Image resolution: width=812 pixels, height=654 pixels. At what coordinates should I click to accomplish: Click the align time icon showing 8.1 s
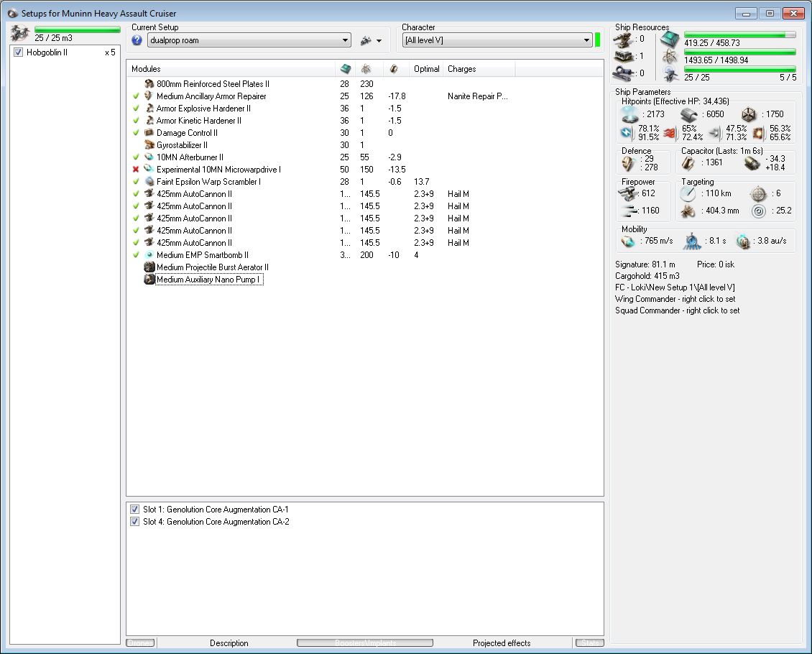pyautogui.click(x=693, y=241)
